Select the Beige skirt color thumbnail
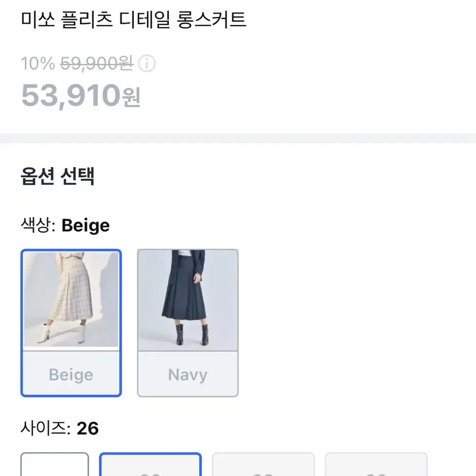 71,299
